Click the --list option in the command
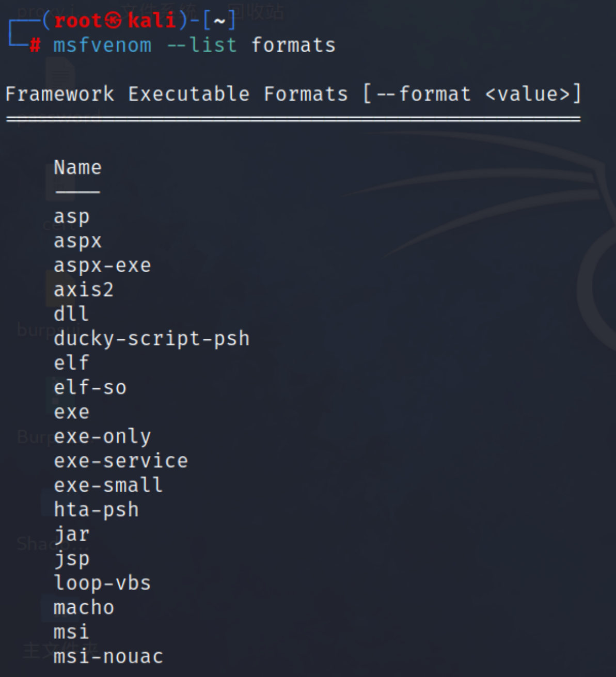 [202, 45]
